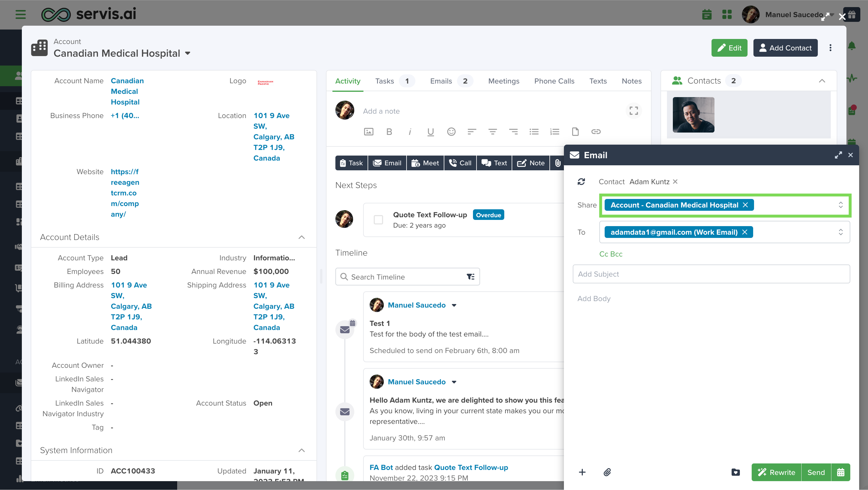The width and height of the screenshot is (868, 490).
Task: Insert image in note toolbar
Action: point(369,132)
